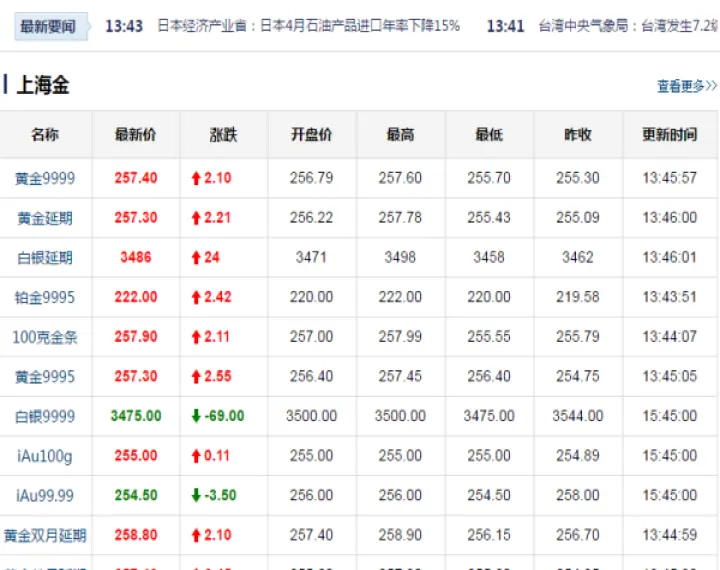Select opening price 256.79 in 黄金9999 row
The height and width of the screenshot is (570, 720).
(311, 178)
